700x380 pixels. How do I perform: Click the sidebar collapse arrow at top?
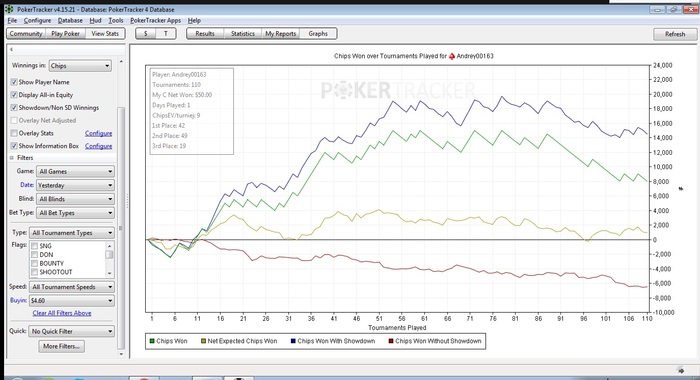pyautogui.click(x=11, y=49)
